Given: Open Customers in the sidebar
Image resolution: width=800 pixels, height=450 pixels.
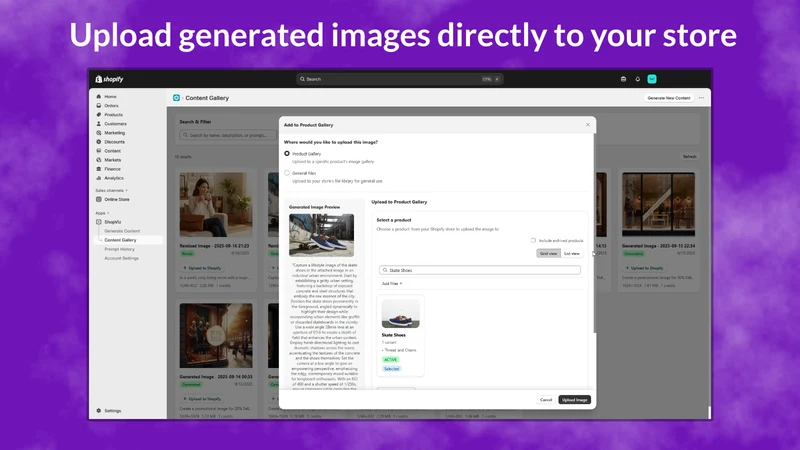Looking at the screenshot, I should (115, 123).
